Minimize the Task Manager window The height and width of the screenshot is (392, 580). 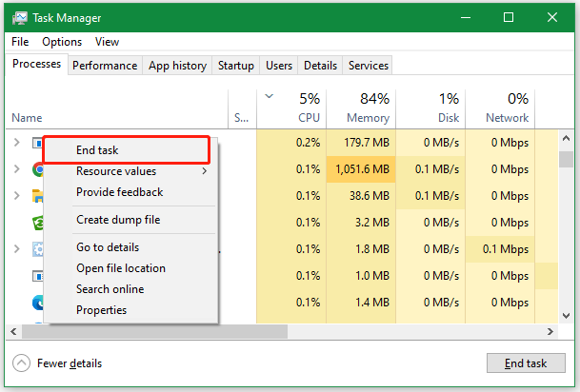[x=466, y=17]
